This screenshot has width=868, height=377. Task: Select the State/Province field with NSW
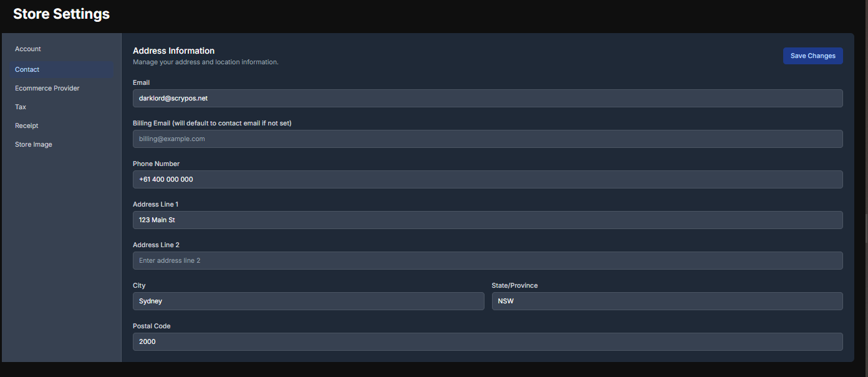667,301
